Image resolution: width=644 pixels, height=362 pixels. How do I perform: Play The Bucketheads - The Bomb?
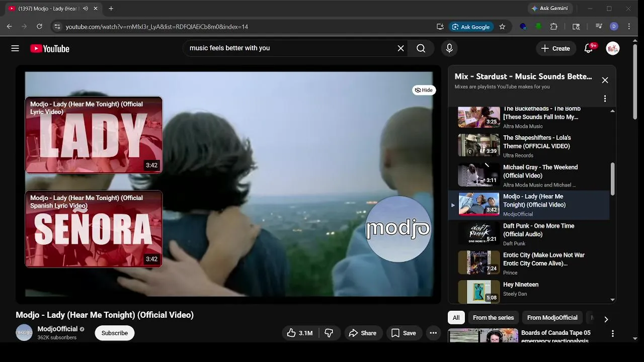(528, 118)
